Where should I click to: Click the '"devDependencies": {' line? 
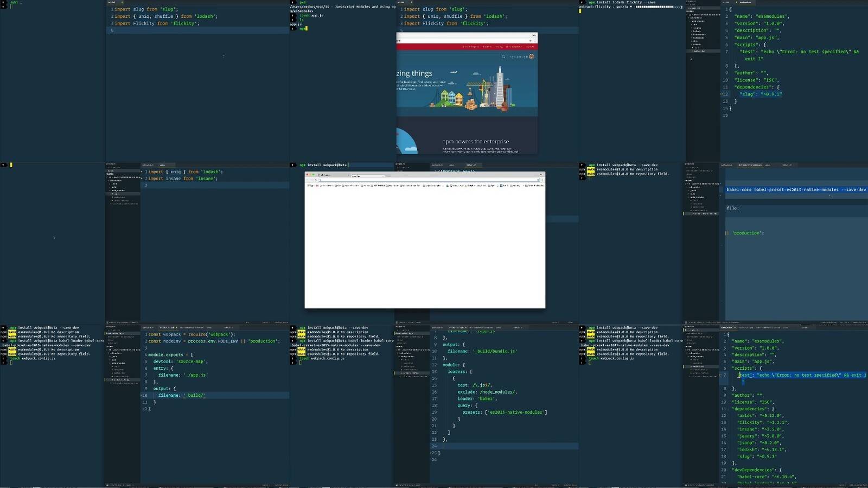(x=757, y=470)
